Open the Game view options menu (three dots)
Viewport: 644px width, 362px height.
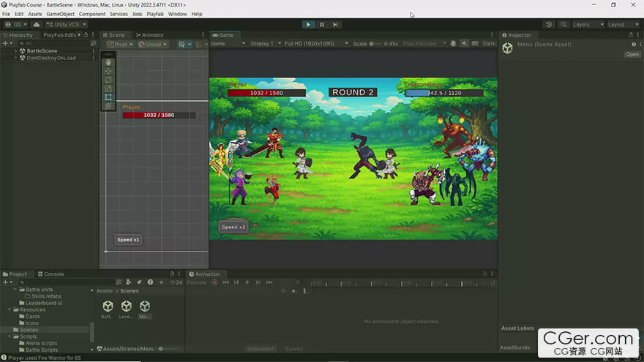492,35
